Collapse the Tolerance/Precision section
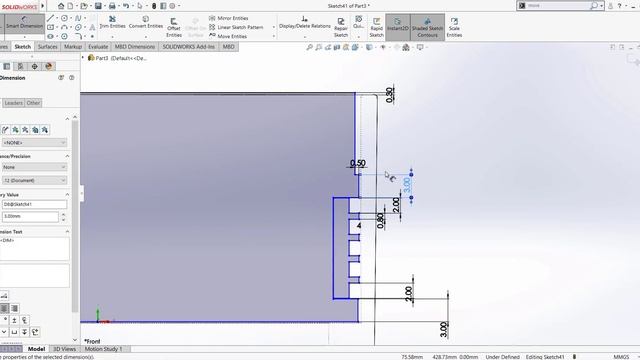 click(67, 156)
